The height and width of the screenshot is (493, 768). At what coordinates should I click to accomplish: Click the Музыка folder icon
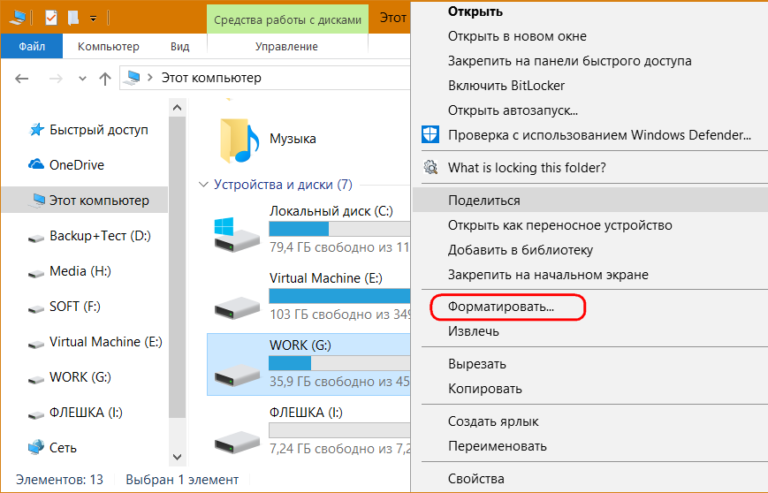pos(239,141)
